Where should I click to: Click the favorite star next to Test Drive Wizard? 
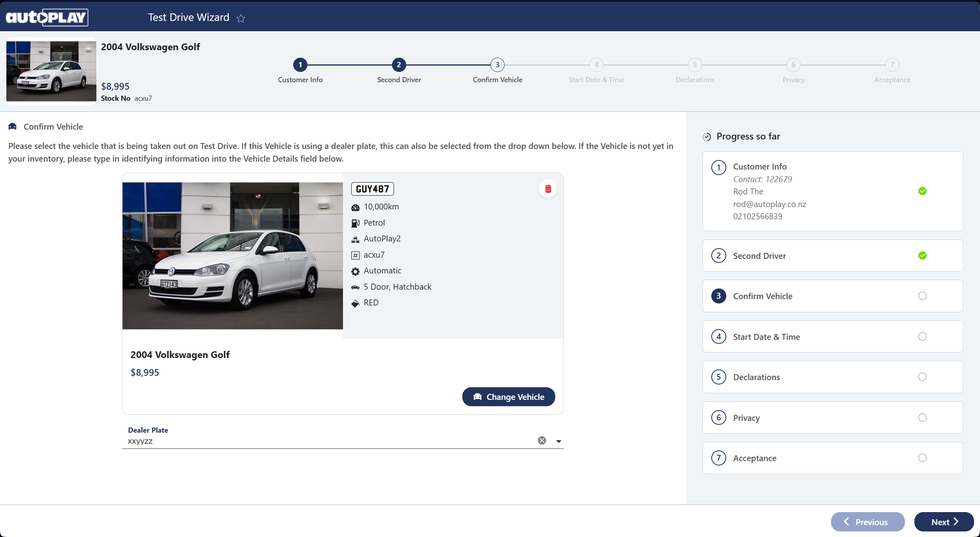(x=241, y=18)
